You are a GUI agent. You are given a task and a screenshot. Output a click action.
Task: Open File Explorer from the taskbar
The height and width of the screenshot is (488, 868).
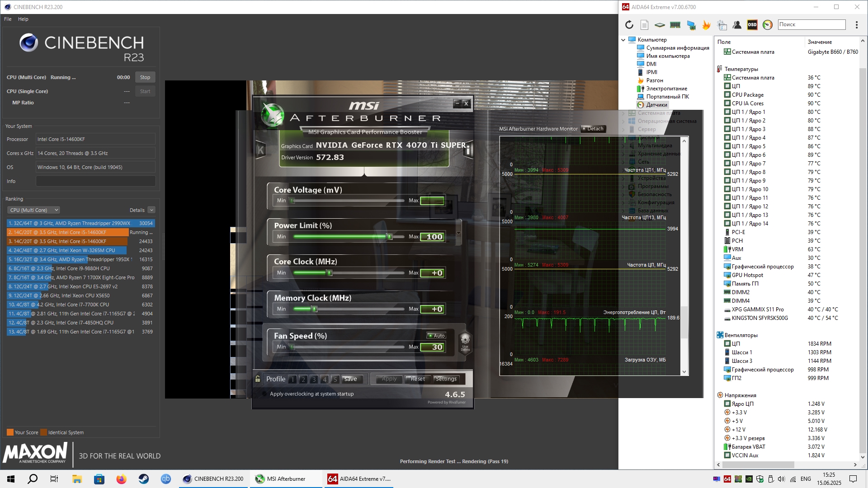pyautogui.click(x=77, y=479)
